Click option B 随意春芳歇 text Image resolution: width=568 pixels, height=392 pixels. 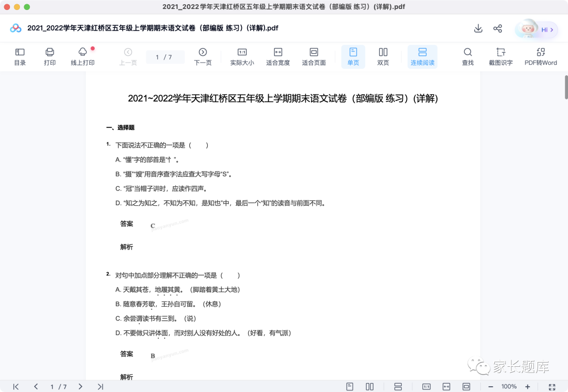(x=168, y=304)
